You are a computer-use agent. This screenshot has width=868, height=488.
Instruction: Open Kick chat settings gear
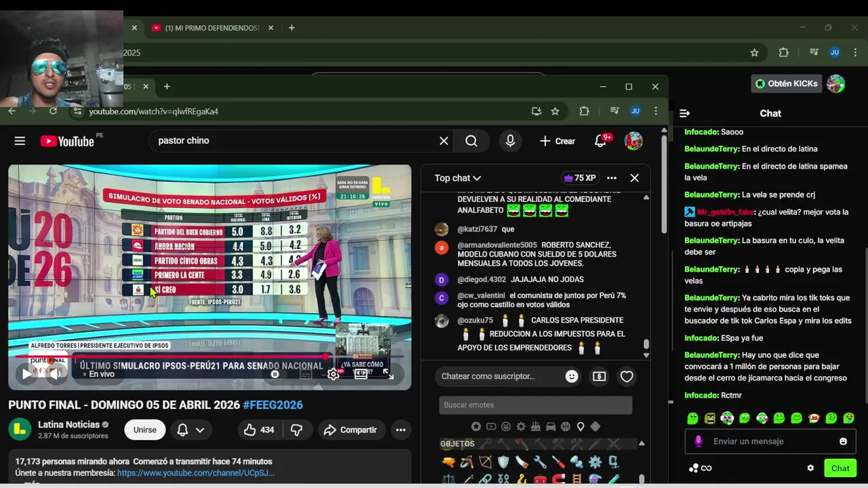tap(810, 468)
